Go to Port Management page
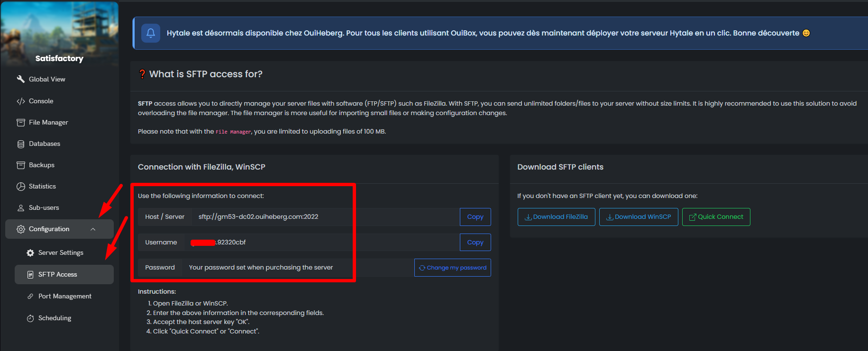This screenshot has width=868, height=351. tap(65, 297)
